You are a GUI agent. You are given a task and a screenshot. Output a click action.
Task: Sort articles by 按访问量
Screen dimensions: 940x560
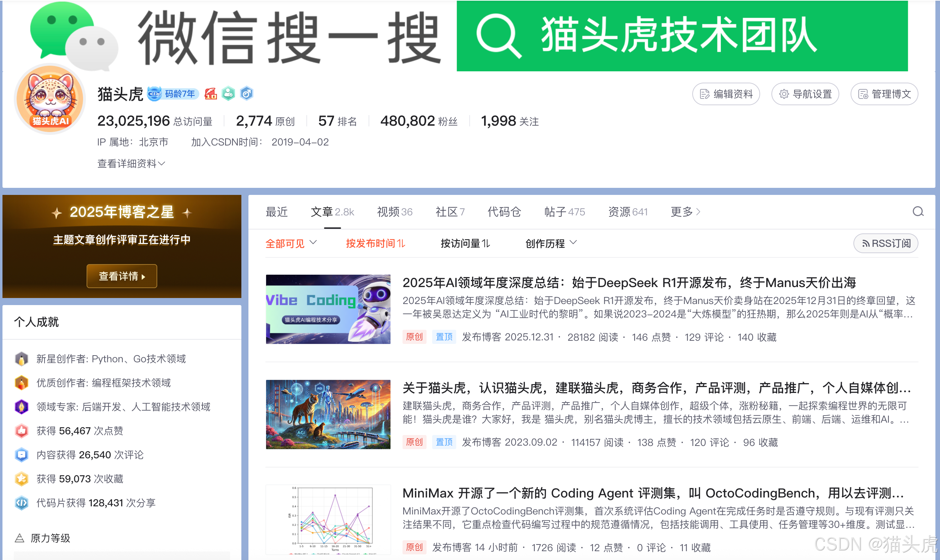click(465, 243)
